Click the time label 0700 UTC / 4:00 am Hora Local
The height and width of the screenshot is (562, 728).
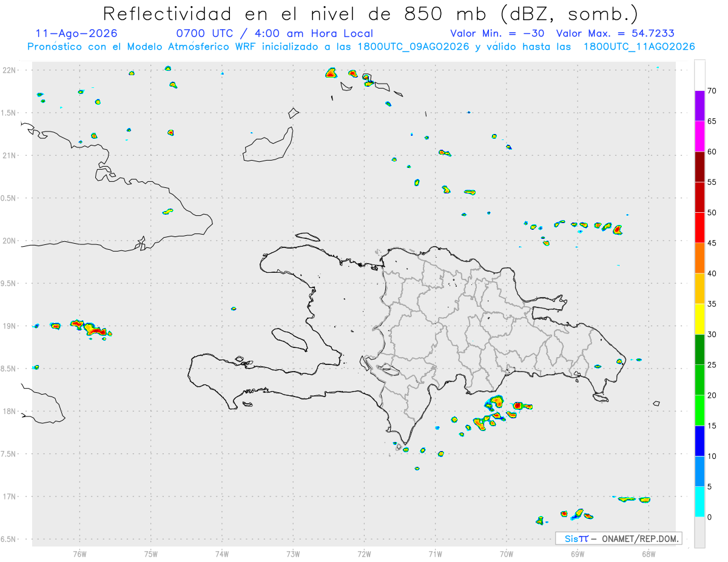coord(274,33)
